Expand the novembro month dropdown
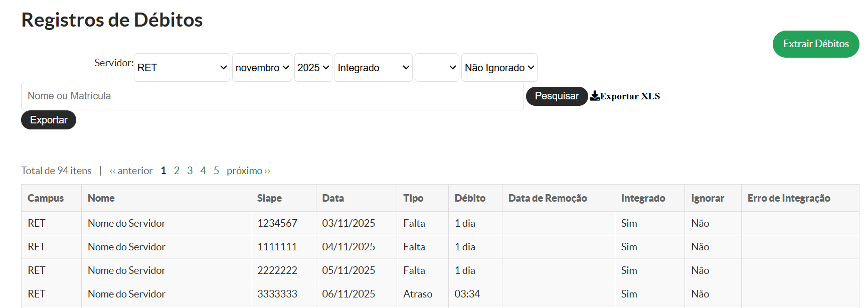The height and width of the screenshot is (308, 868). tap(262, 68)
